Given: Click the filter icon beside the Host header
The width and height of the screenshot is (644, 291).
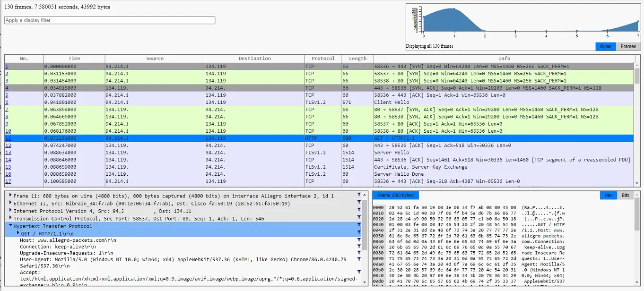Looking at the screenshot, I should (x=359, y=240).
